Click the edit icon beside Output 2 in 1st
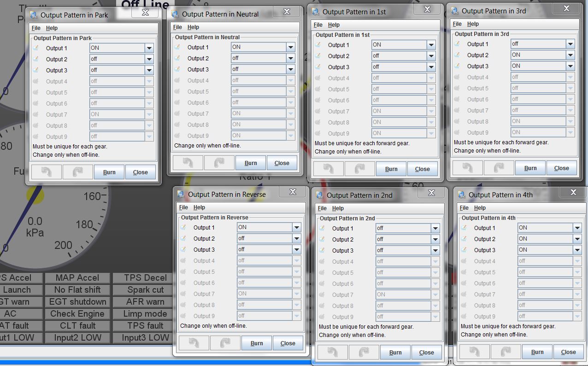Screen dimensions: 588x366 [x=318, y=56]
